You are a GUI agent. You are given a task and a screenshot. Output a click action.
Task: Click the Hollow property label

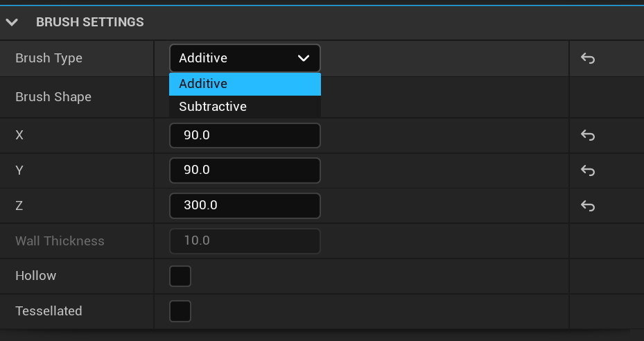[x=36, y=276]
